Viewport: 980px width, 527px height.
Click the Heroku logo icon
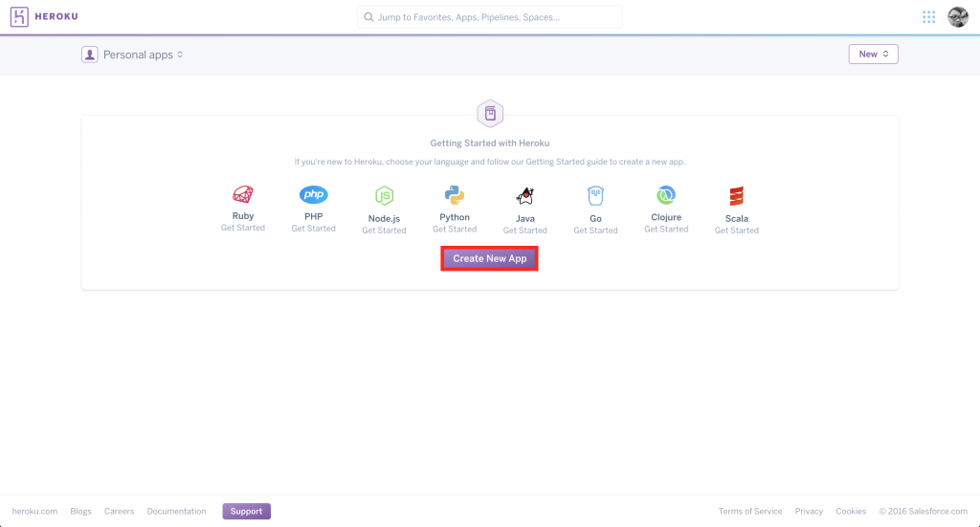coord(19,17)
